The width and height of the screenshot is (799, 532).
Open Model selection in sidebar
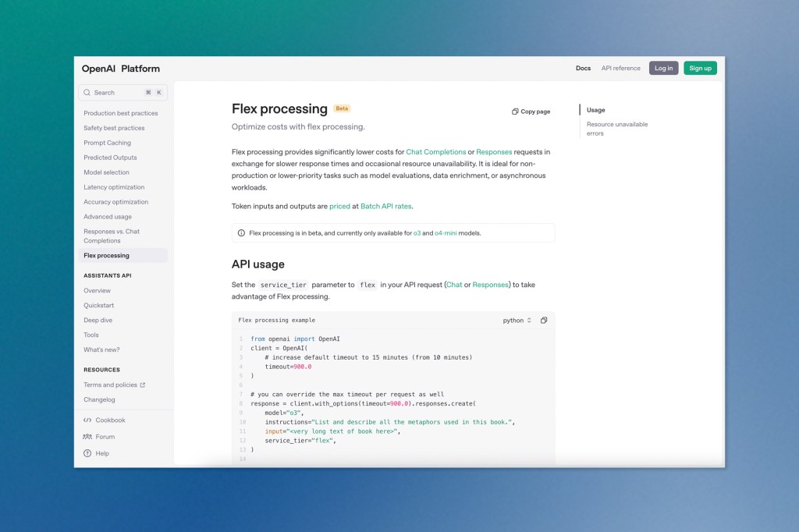pyautogui.click(x=106, y=172)
